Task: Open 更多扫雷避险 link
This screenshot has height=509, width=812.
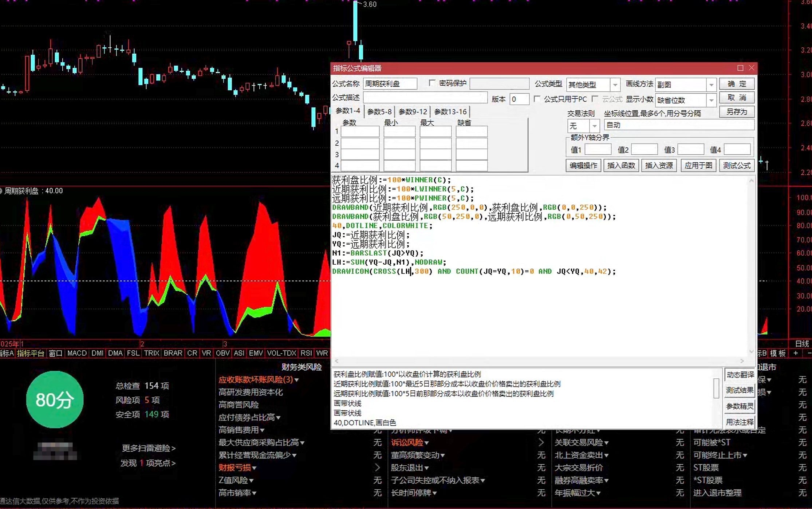Action: 149,448
